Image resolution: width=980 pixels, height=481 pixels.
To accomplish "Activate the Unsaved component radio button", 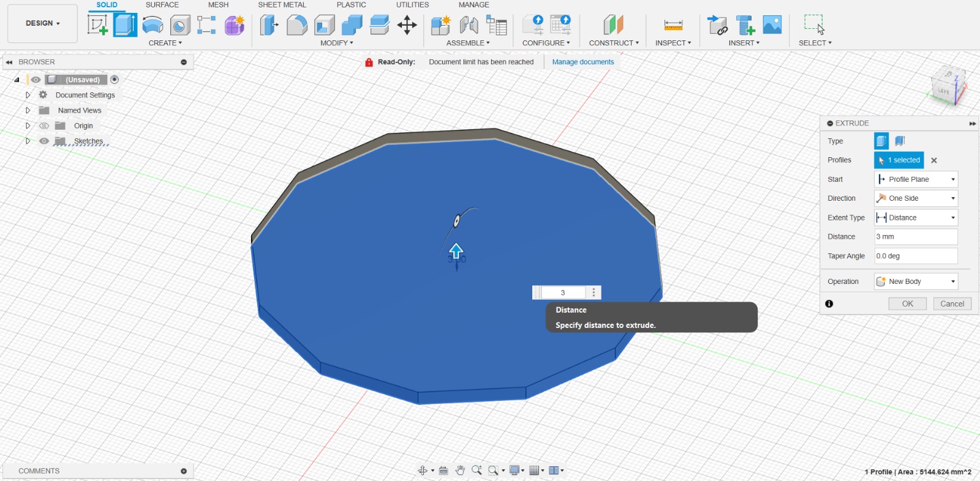I will click(115, 80).
